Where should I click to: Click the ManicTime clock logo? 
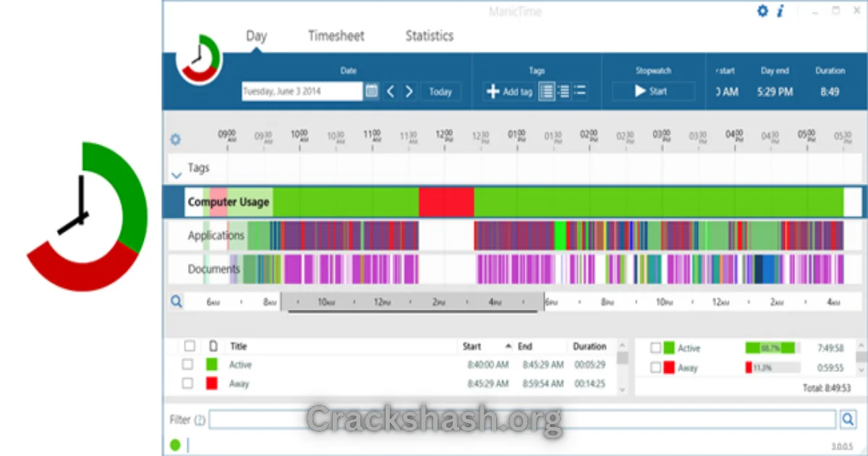click(200, 58)
